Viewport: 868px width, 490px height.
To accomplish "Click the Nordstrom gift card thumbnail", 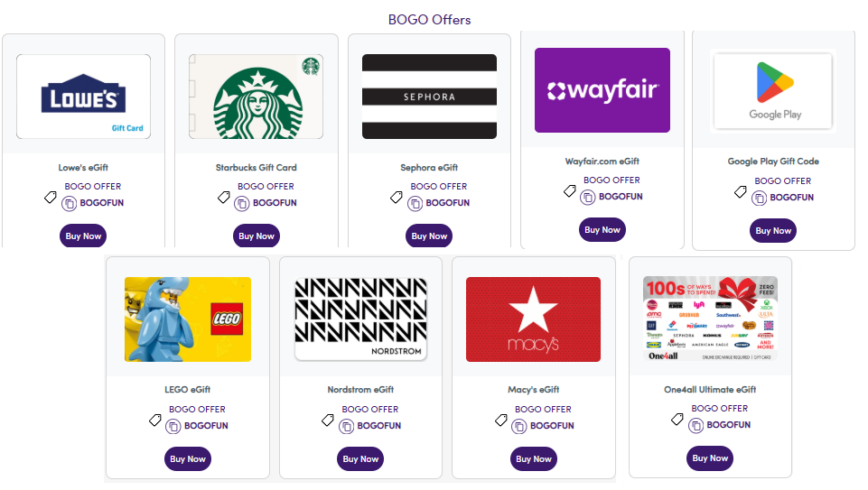I will pos(359,319).
